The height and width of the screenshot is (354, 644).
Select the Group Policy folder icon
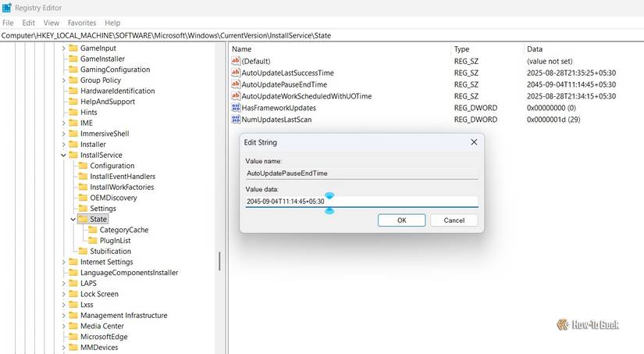tap(73, 80)
